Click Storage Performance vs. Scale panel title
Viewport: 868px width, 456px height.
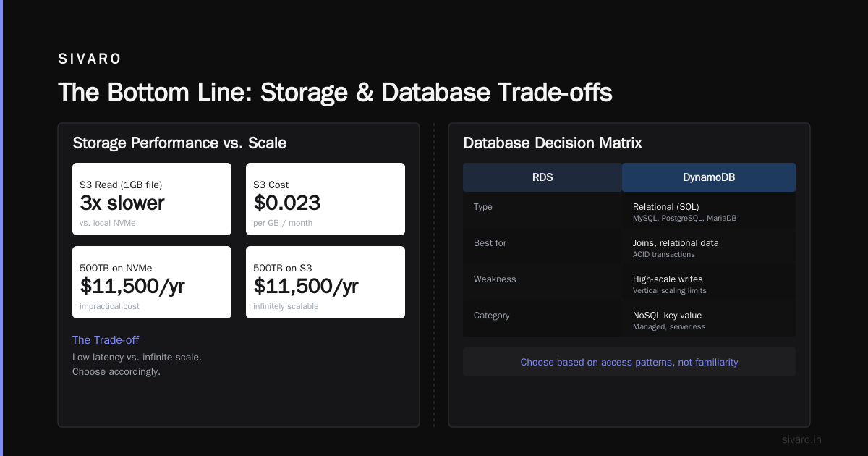(179, 143)
